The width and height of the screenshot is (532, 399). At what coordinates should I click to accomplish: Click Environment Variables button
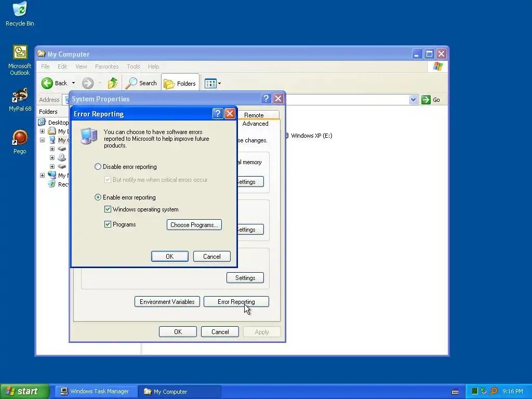coord(167,302)
